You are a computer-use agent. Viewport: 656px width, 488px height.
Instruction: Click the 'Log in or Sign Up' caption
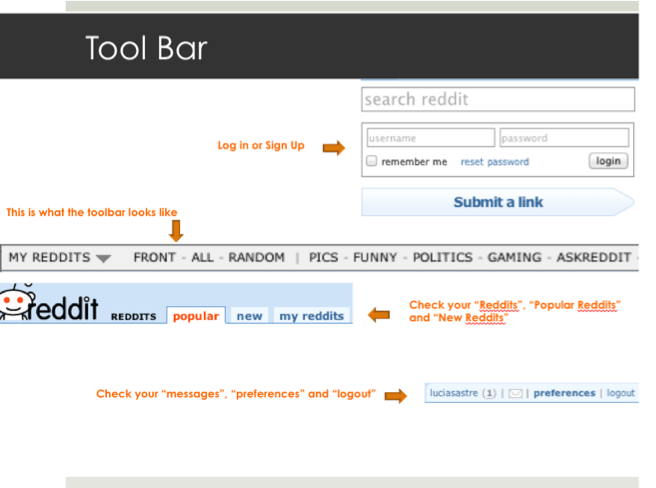261,145
